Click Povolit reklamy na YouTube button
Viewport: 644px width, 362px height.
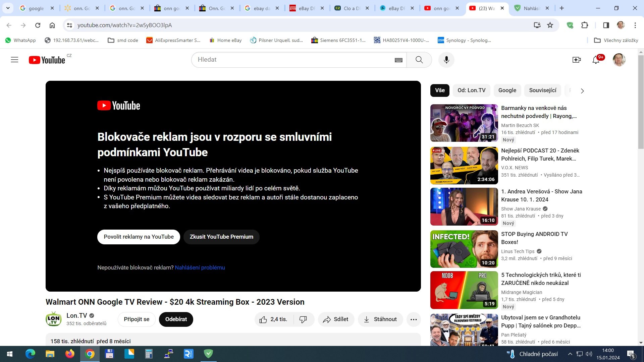pyautogui.click(x=139, y=237)
